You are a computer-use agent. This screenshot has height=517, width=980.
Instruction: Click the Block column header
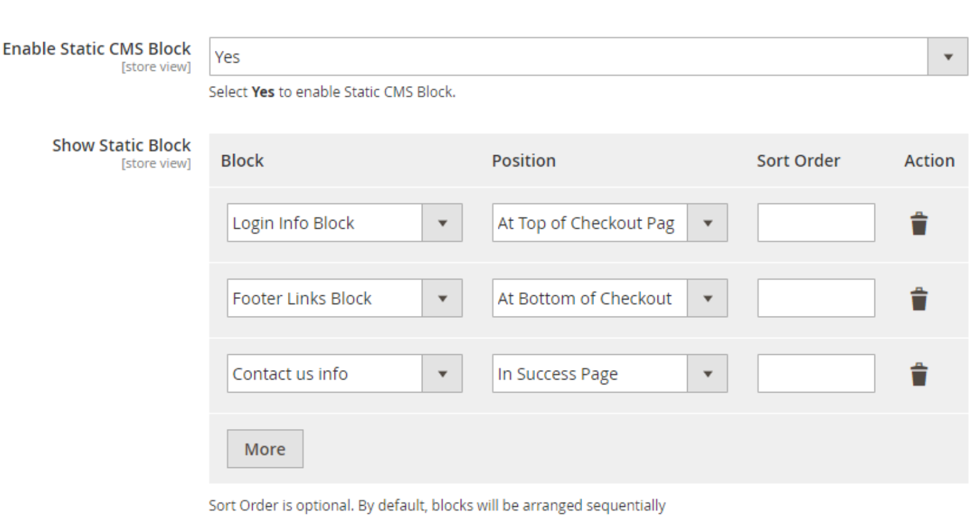[242, 161]
